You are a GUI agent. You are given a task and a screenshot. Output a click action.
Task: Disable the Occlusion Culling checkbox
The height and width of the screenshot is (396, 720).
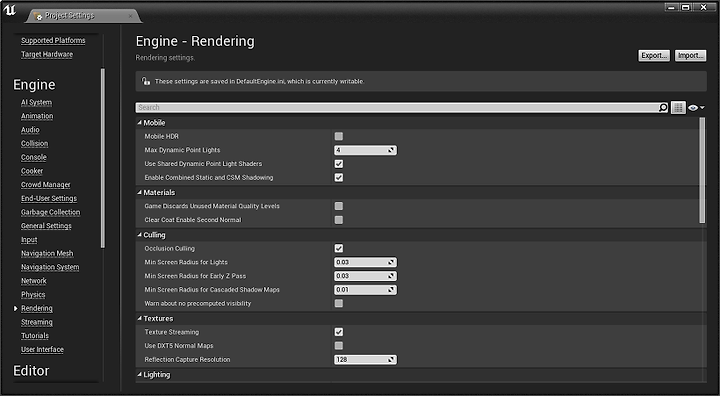coord(339,248)
